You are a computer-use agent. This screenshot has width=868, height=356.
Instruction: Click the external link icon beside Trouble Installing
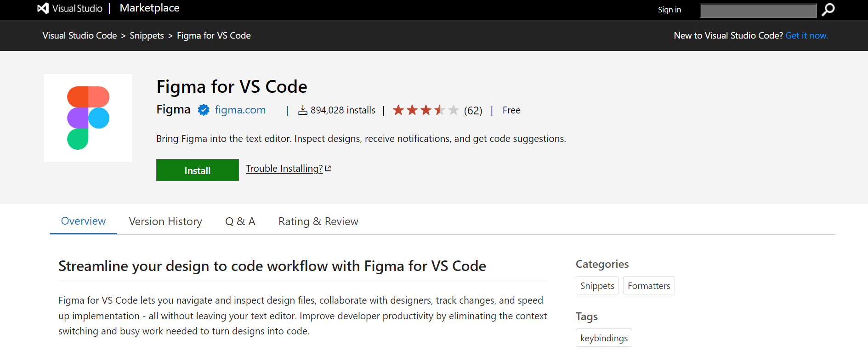[x=328, y=169]
